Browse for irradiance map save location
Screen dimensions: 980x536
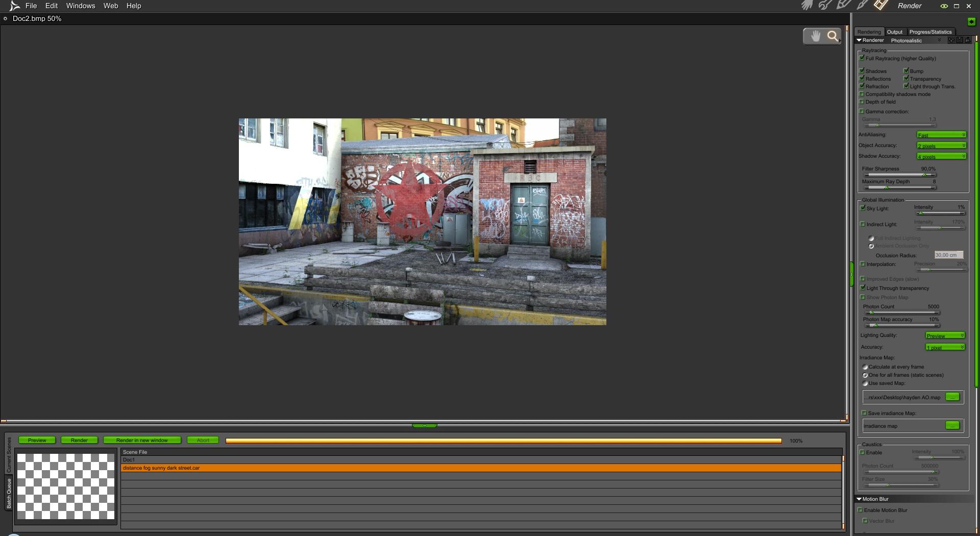pyautogui.click(x=952, y=425)
